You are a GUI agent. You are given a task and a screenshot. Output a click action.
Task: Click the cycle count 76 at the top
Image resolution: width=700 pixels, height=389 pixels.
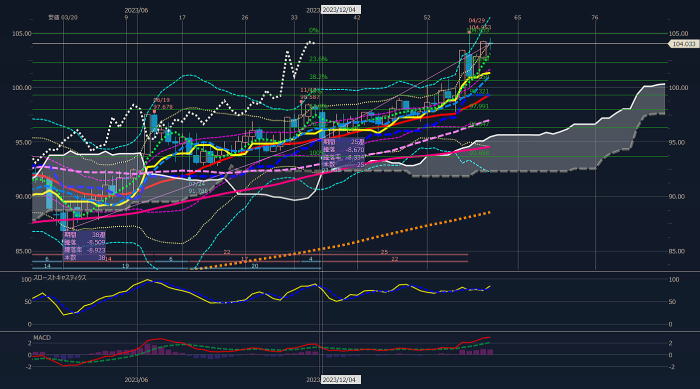point(595,17)
